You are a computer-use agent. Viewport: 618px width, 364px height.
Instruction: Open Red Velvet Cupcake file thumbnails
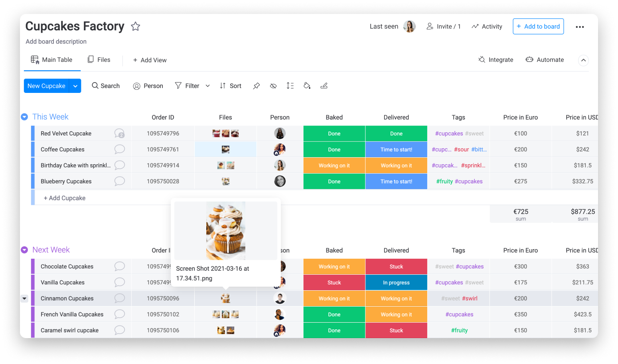click(225, 134)
